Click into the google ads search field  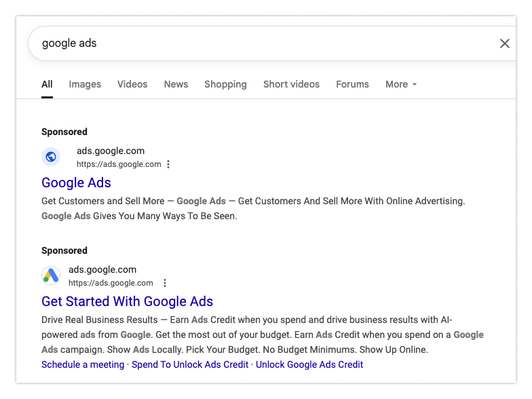point(258,43)
